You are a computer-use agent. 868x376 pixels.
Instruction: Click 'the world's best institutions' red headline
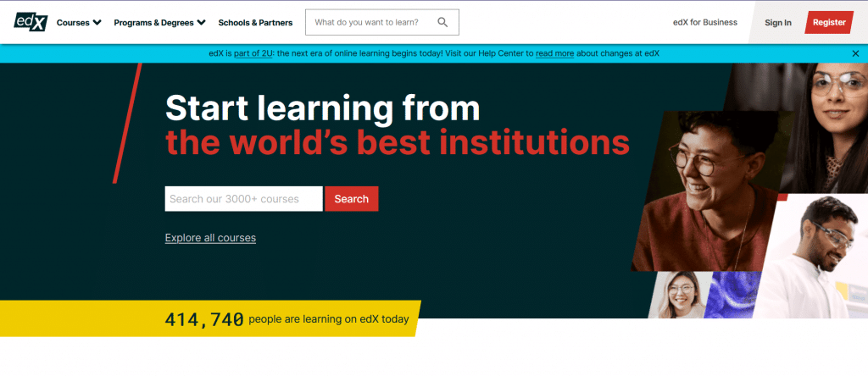[x=398, y=142]
